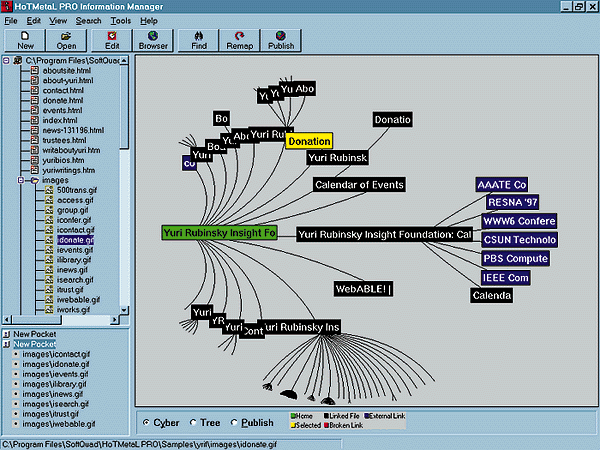Click the yellow Donation selected node
This screenshot has width=600, height=450.
point(309,141)
